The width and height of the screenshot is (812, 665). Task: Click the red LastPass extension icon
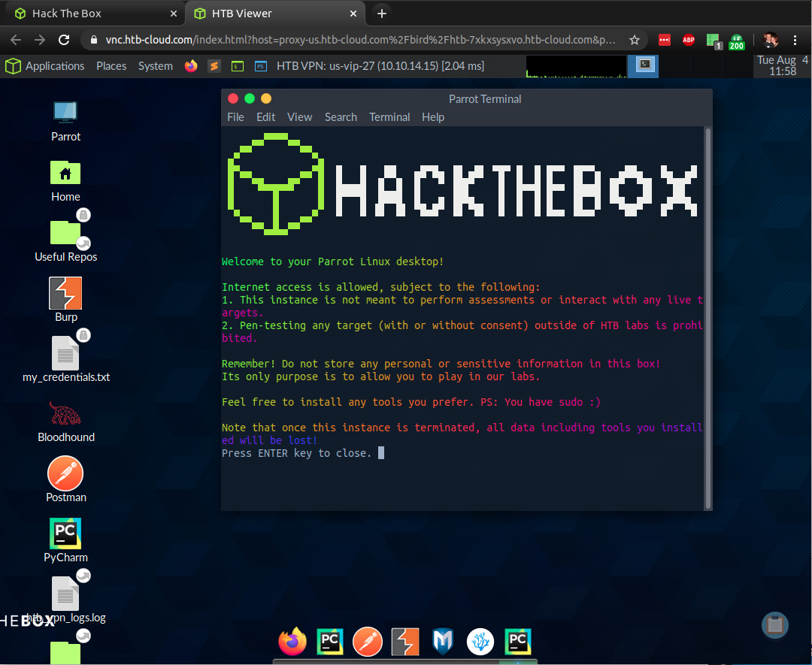click(665, 40)
